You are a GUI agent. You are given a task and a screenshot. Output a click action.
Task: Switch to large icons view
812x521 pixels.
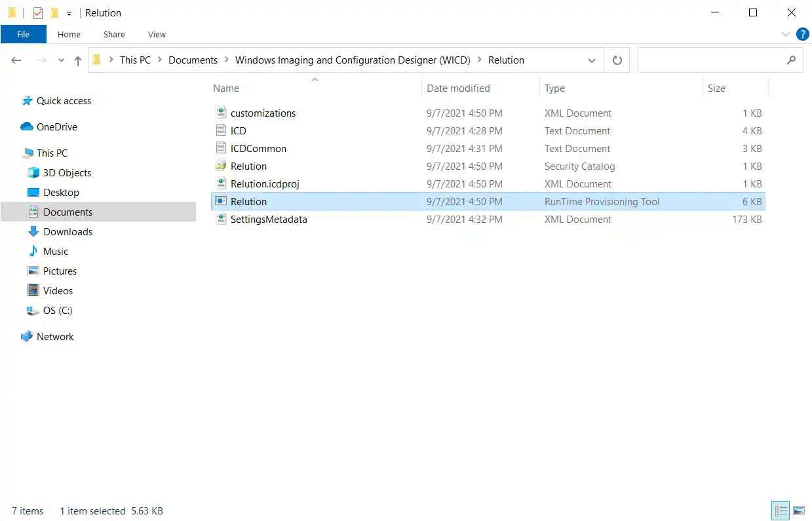tap(798, 511)
